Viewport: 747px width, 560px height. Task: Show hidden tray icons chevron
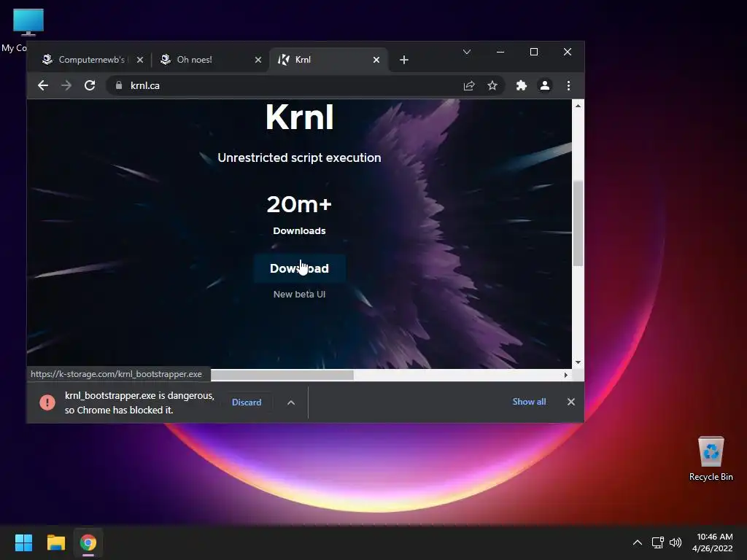[x=638, y=542]
